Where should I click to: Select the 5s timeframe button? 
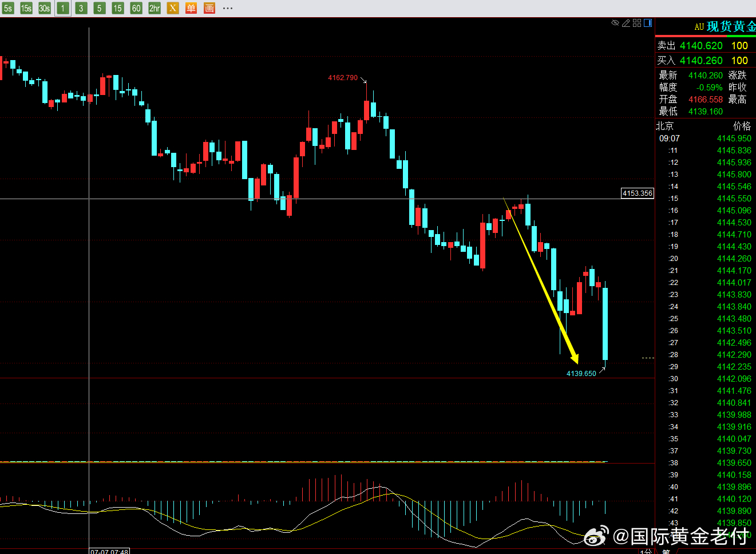8,8
